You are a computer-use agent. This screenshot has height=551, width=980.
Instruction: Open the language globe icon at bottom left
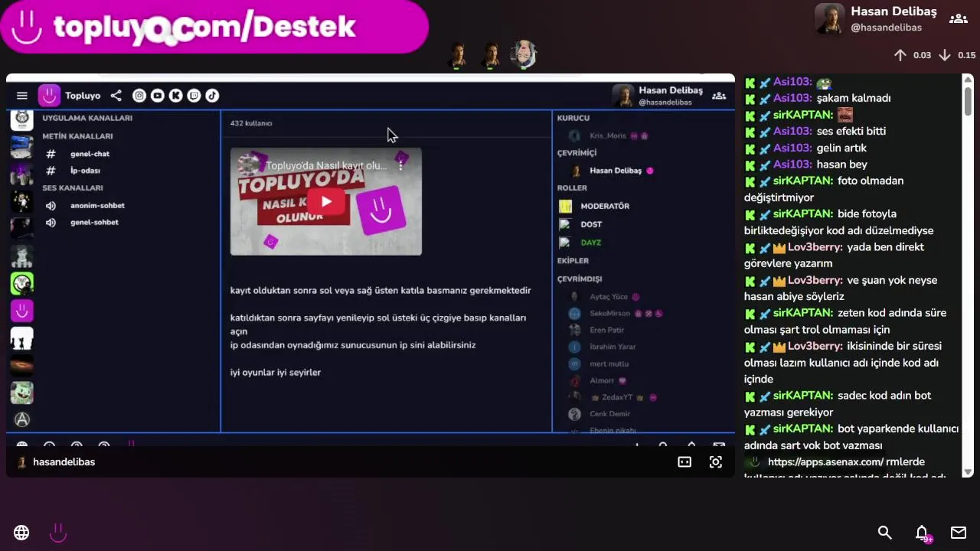(21, 533)
